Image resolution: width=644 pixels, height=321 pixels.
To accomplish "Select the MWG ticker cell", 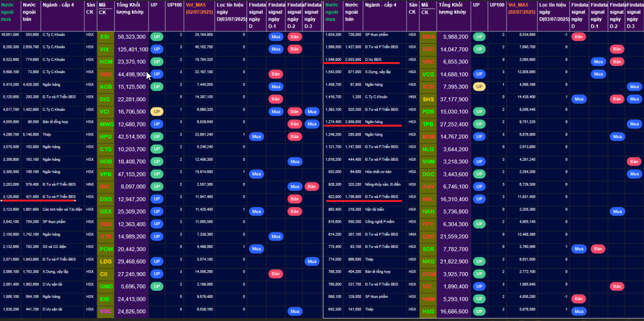I will (106, 124).
